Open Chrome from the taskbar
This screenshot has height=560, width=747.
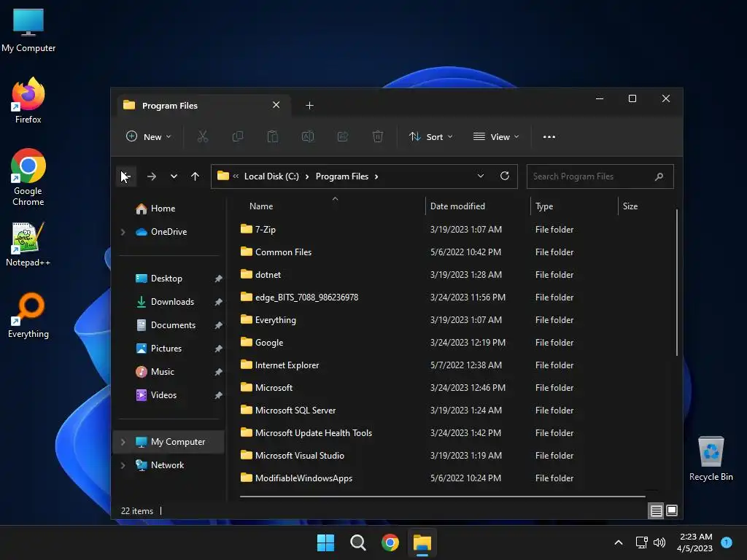tap(390, 542)
